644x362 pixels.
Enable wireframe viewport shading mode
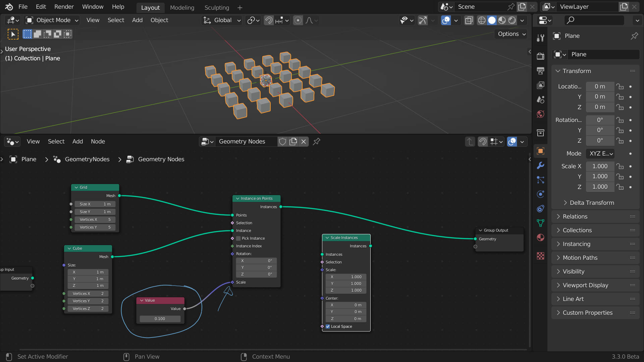481,20
